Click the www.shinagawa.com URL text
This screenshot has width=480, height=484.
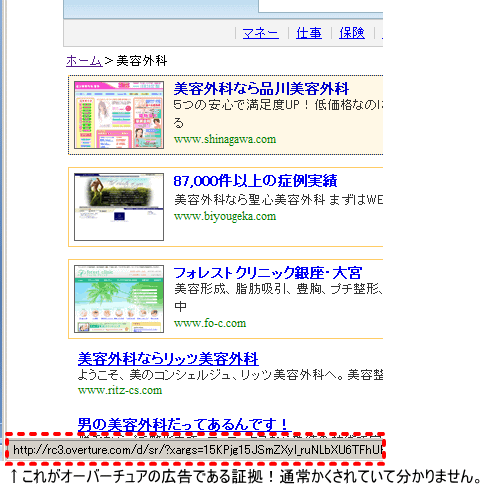click(x=225, y=139)
